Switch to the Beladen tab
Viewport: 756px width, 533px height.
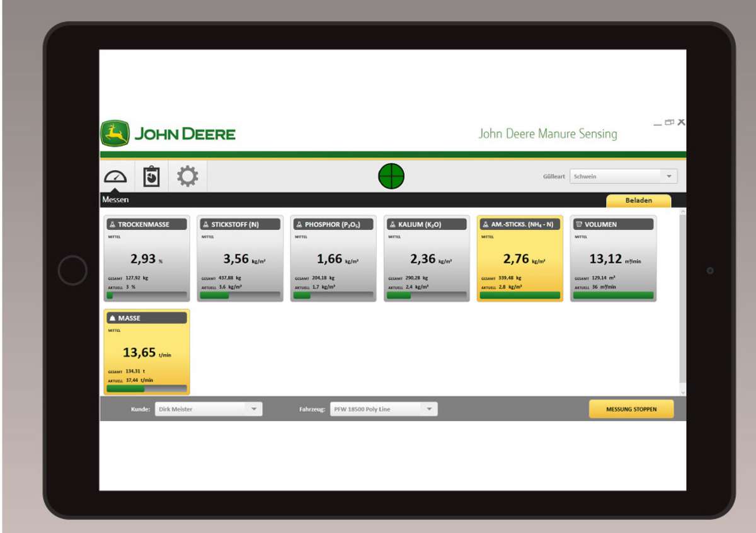point(638,200)
